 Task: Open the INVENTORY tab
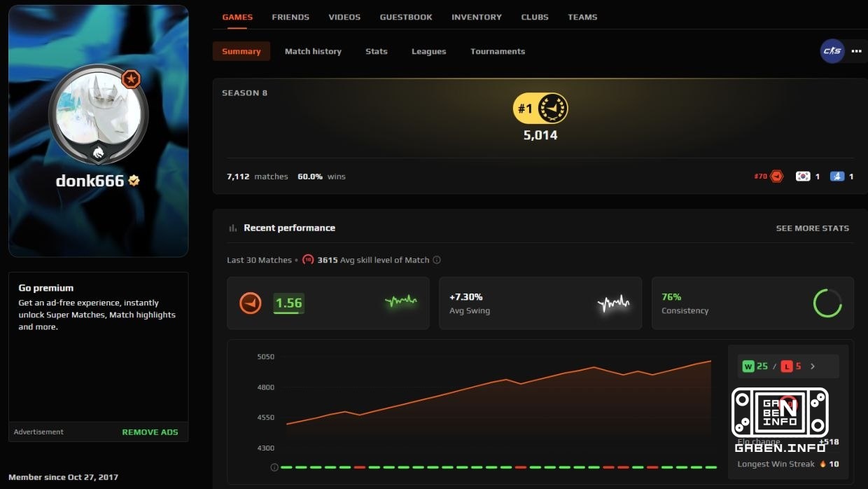coord(477,17)
